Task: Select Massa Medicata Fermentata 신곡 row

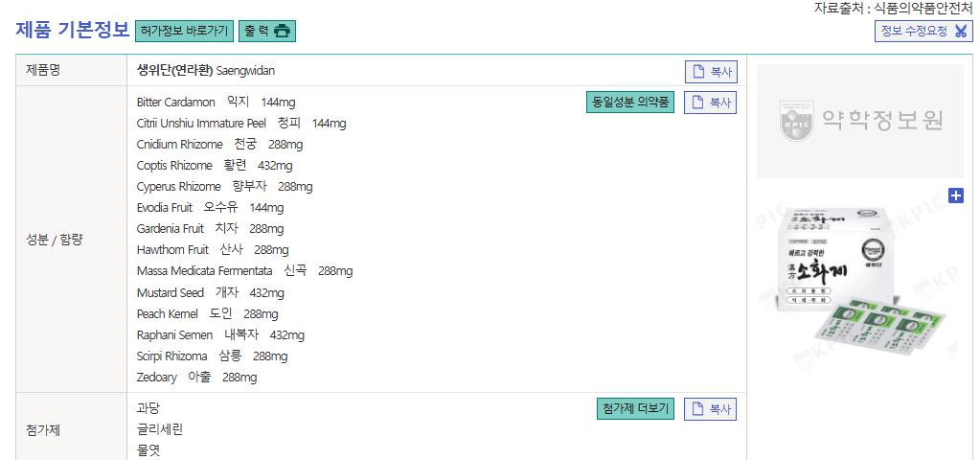Action: click(244, 271)
